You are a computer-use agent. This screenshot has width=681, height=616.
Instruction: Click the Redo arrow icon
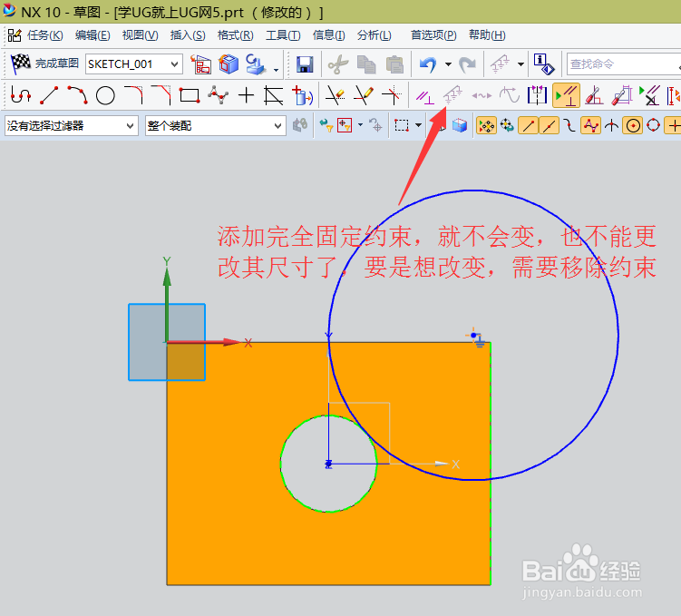467,64
